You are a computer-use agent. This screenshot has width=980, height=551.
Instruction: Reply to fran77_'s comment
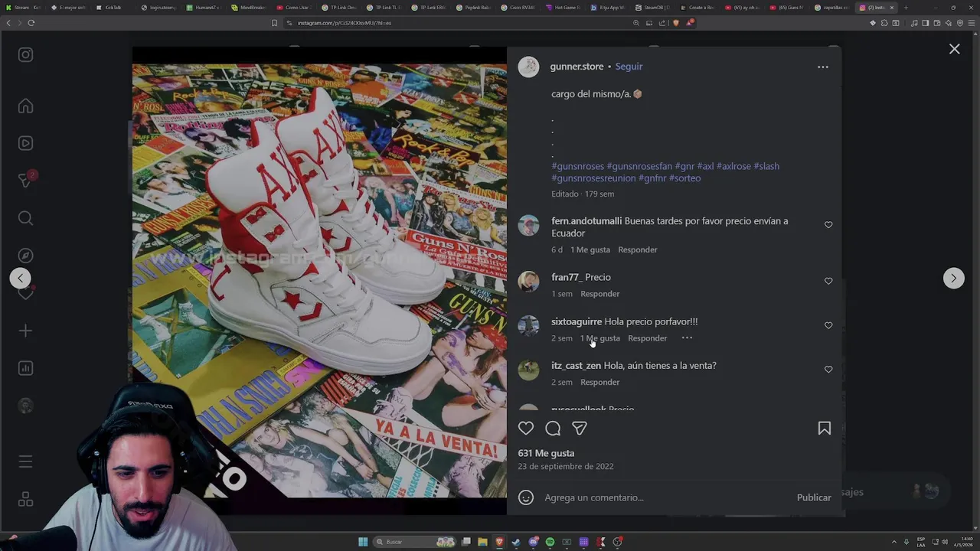[x=599, y=294]
